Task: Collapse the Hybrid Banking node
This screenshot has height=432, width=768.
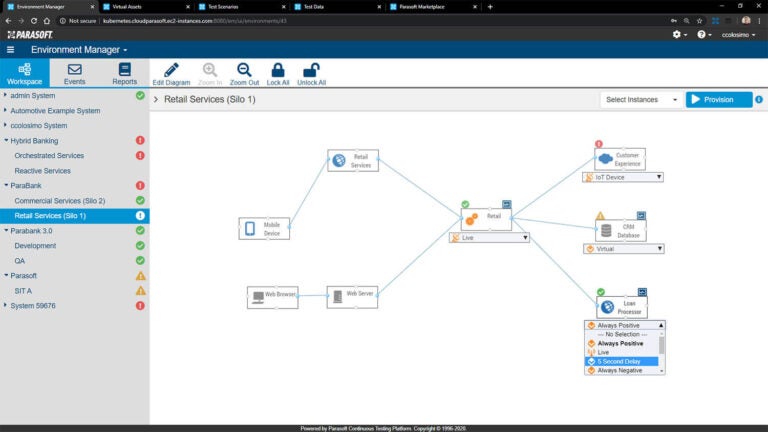Action: [x=6, y=140]
